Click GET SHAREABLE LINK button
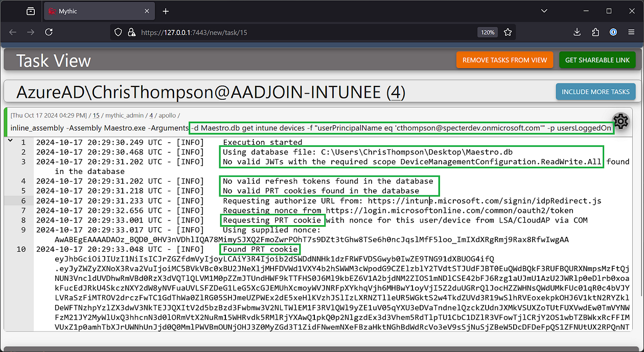 597,60
